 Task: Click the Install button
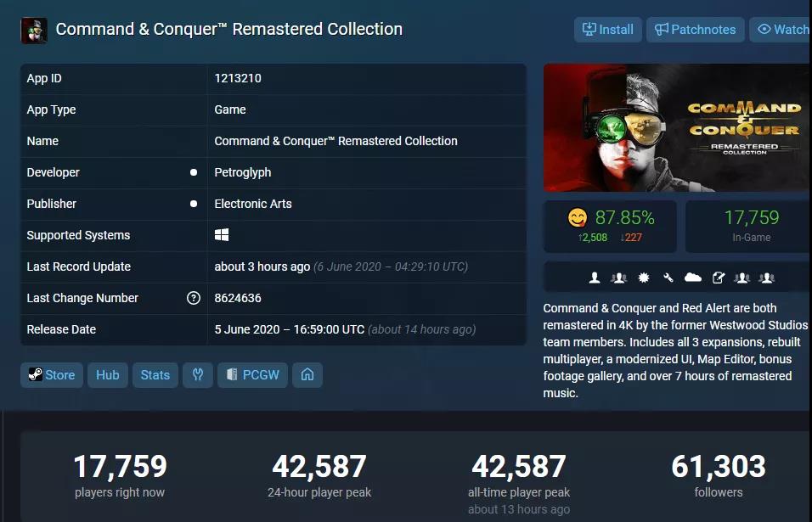coord(608,30)
